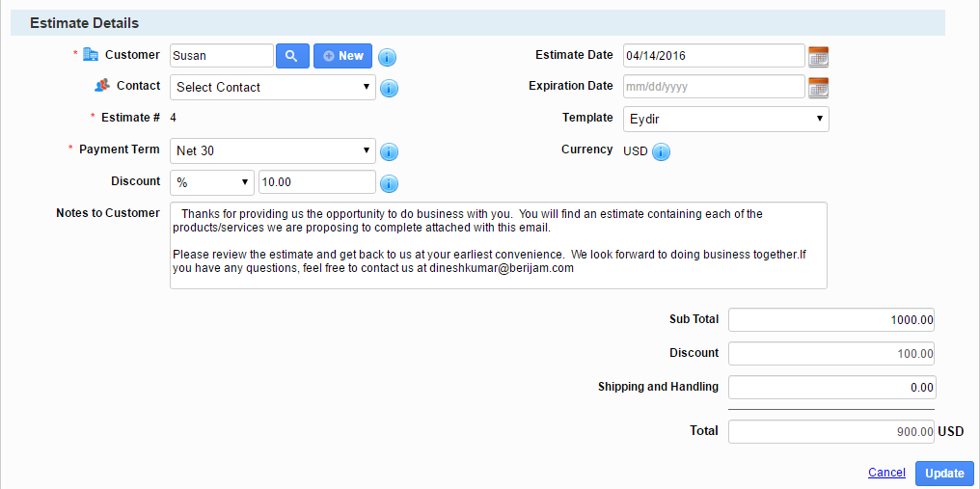This screenshot has width=980, height=489.
Task: Click the info icon beside Contact dropdown
Action: click(x=389, y=89)
